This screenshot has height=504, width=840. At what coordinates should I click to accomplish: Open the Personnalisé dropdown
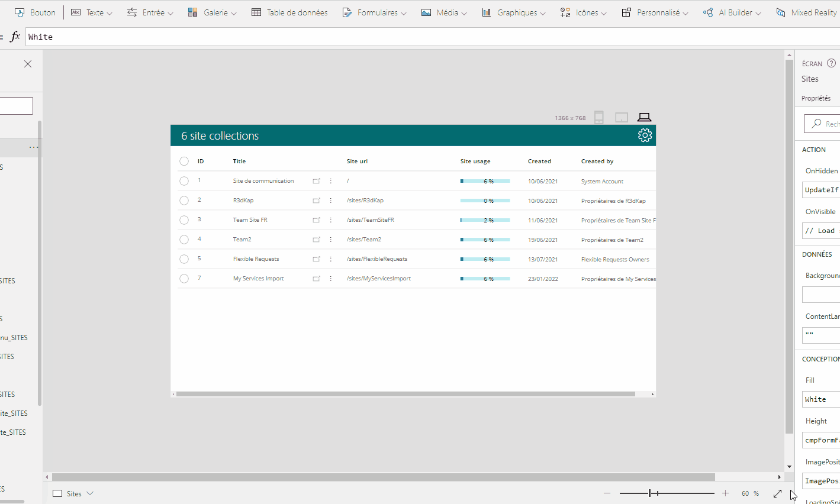(655, 12)
